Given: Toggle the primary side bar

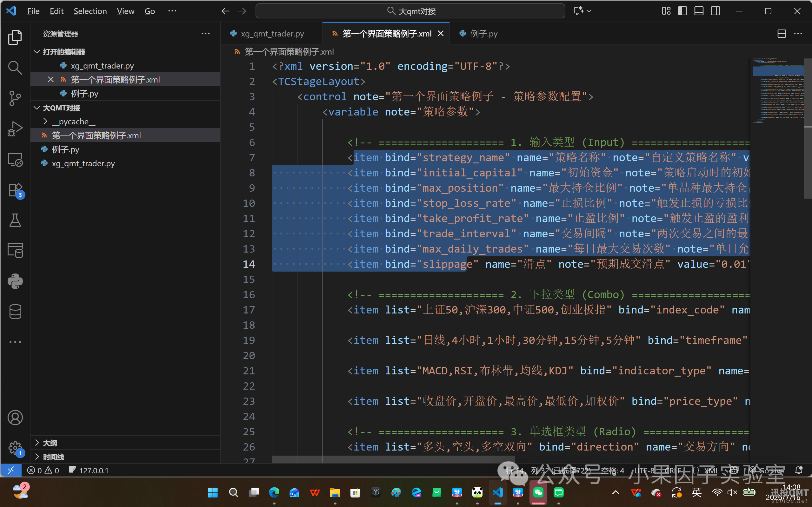Looking at the screenshot, I should pyautogui.click(x=682, y=11).
